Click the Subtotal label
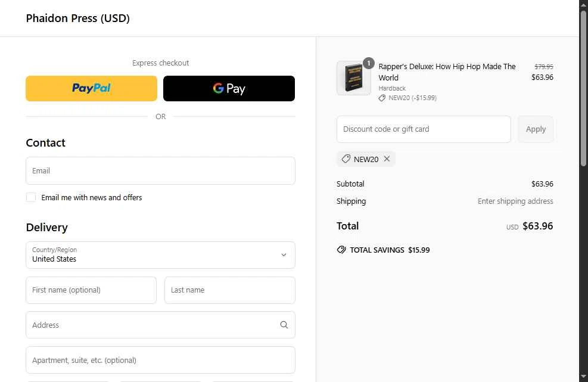The width and height of the screenshot is (588, 382). (x=350, y=184)
